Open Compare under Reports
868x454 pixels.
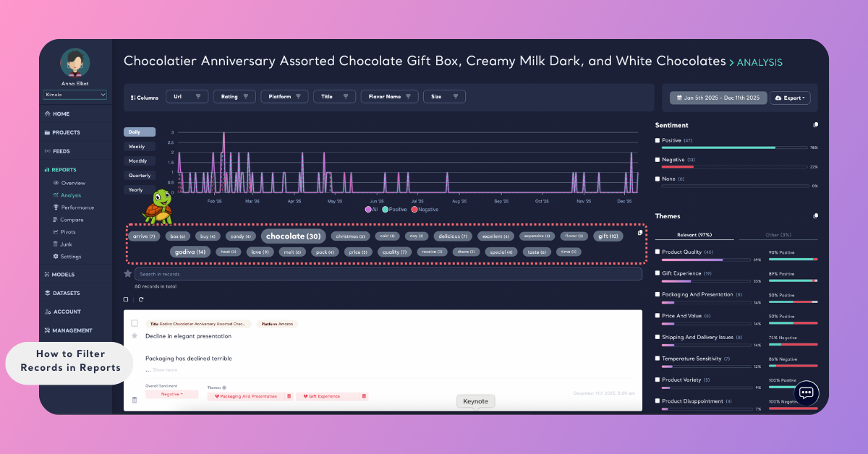point(72,220)
